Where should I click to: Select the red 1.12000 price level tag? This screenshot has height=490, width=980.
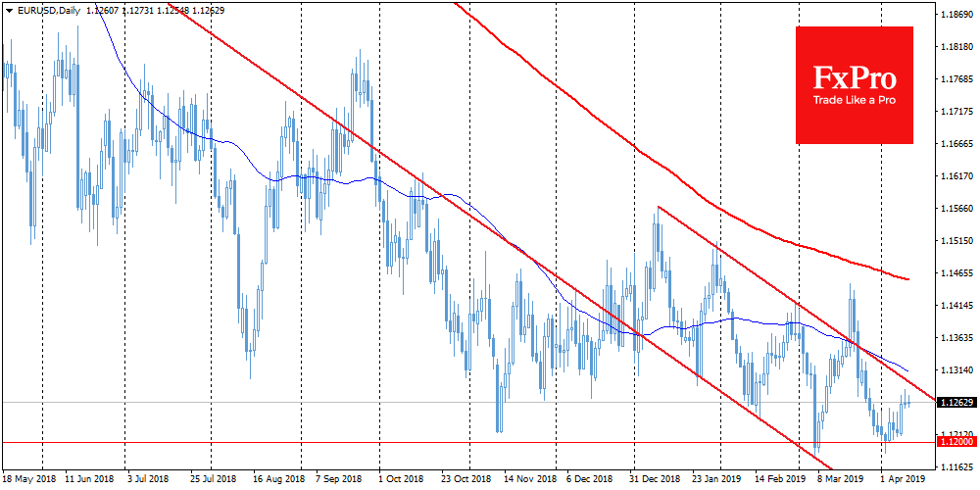pyautogui.click(x=955, y=442)
